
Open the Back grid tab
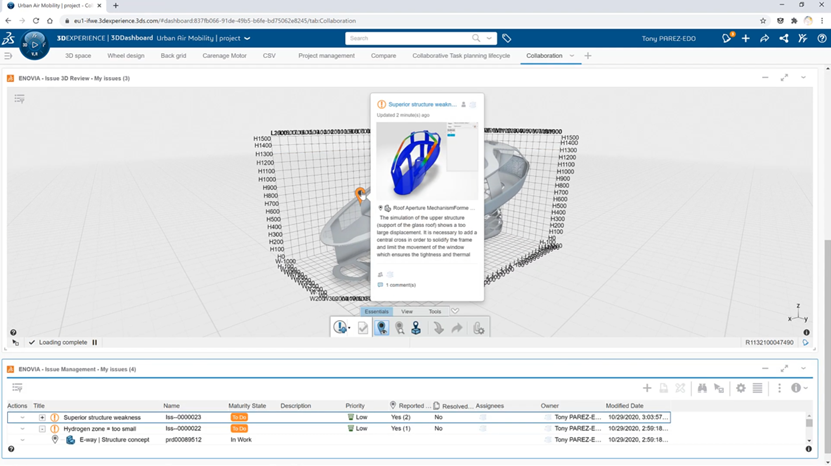click(173, 56)
